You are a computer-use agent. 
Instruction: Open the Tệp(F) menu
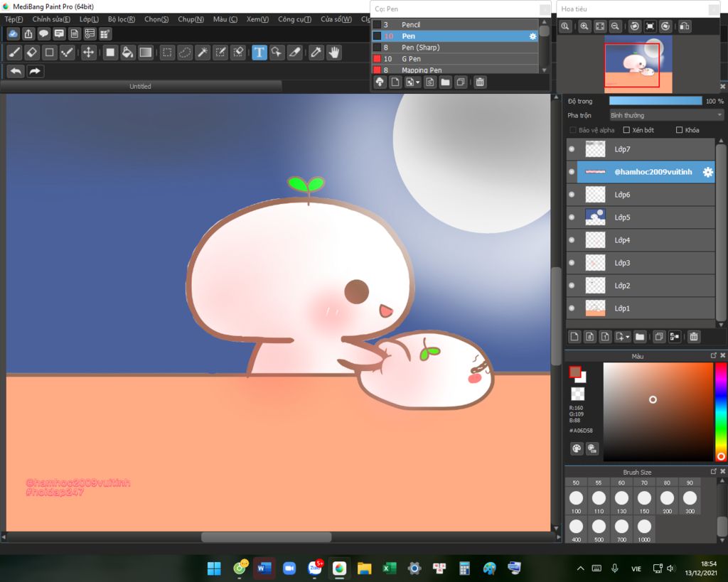pos(14,19)
